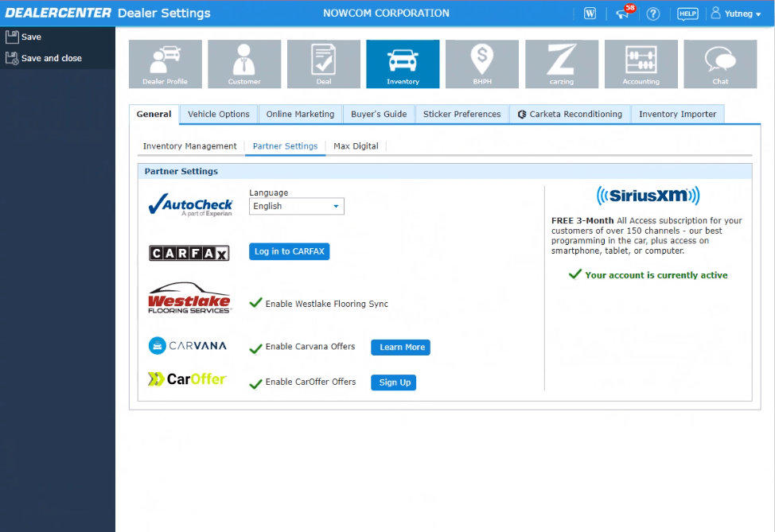Screen dimensions: 775x532
Task: Open the Max Digital sub-tab
Action: coord(356,146)
